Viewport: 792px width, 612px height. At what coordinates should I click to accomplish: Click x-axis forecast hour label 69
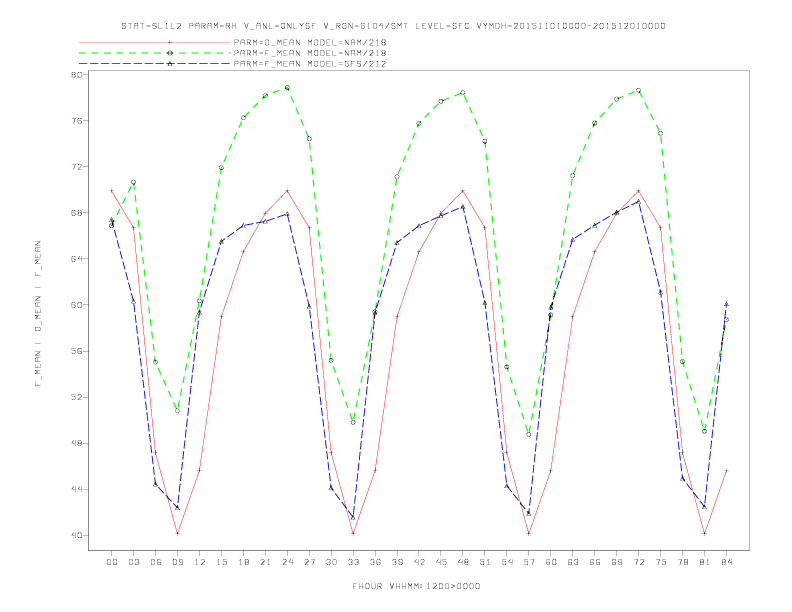[617, 562]
